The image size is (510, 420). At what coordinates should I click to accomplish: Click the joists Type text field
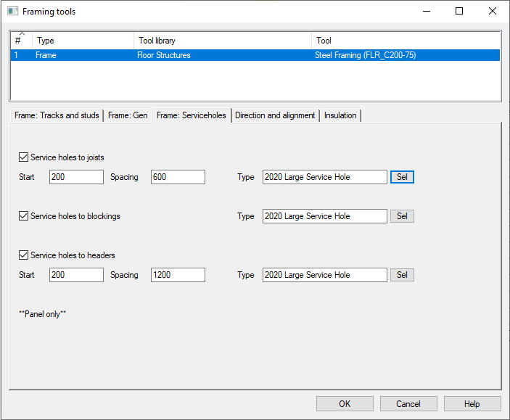pyautogui.click(x=324, y=177)
